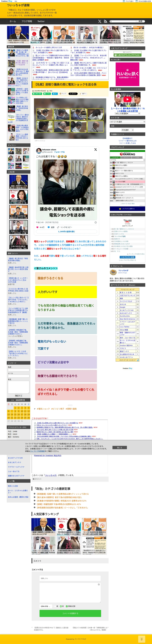Click コメントを投稿する green button

click(x=70, y=613)
